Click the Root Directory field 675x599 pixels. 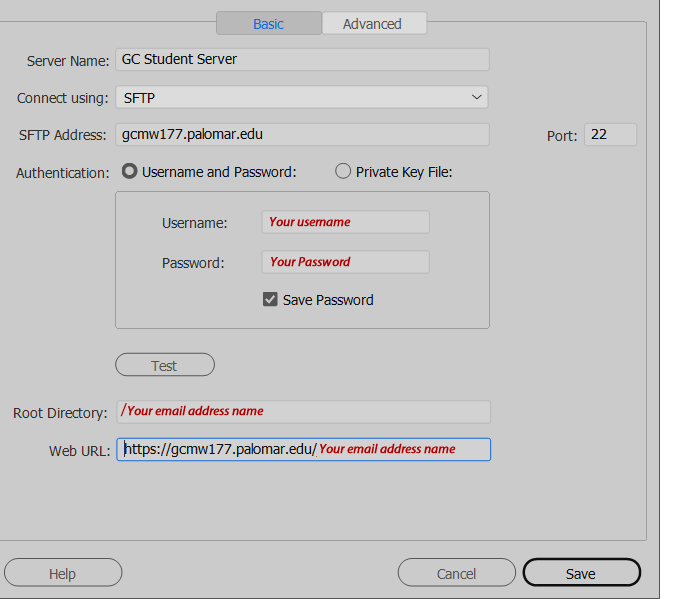coord(303,412)
